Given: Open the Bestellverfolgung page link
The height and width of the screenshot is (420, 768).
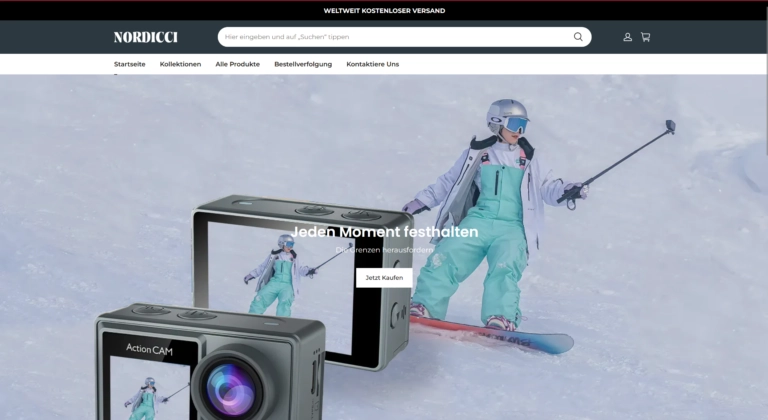Looking at the screenshot, I should click(x=303, y=64).
